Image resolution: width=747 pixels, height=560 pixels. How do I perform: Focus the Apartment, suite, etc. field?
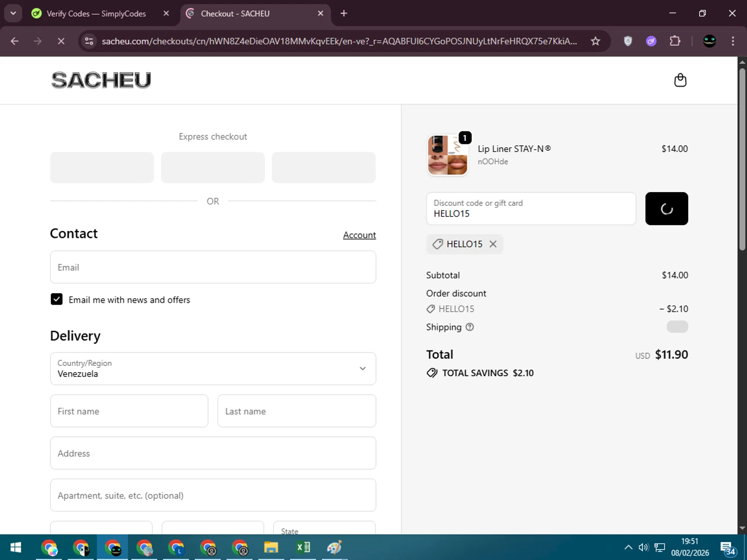[213, 495]
